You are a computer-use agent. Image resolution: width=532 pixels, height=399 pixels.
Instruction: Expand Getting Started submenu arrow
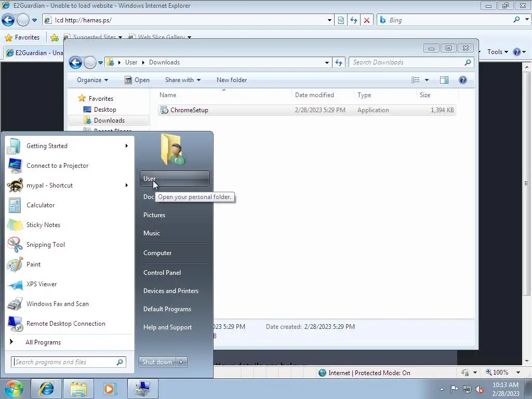click(127, 146)
